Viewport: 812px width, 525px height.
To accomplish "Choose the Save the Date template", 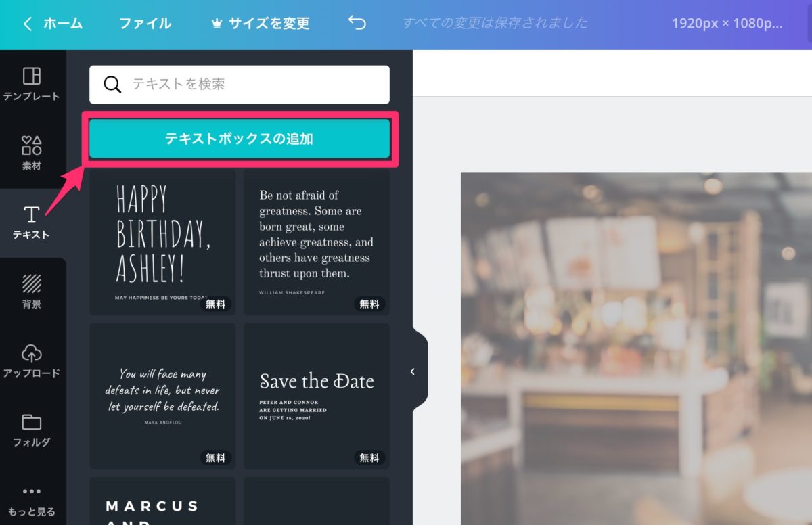I will point(317,396).
